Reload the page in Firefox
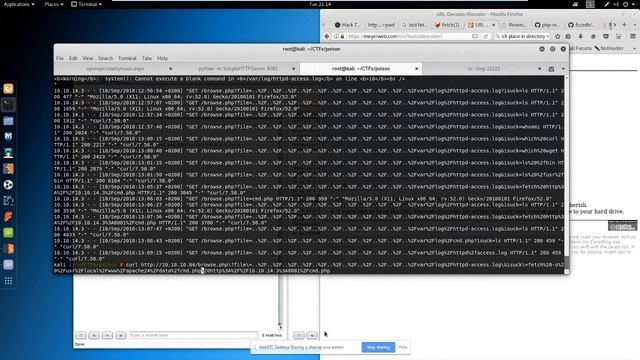The image size is (640, 360). click(485, 36)
